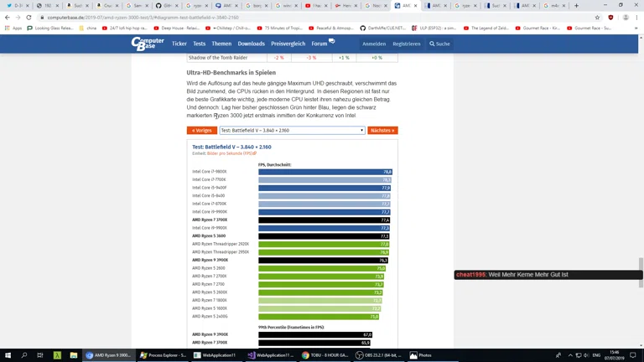The image size is (644, 362).
Task: Click the orange Nächstes button
Action: click(x=382, y=131)
